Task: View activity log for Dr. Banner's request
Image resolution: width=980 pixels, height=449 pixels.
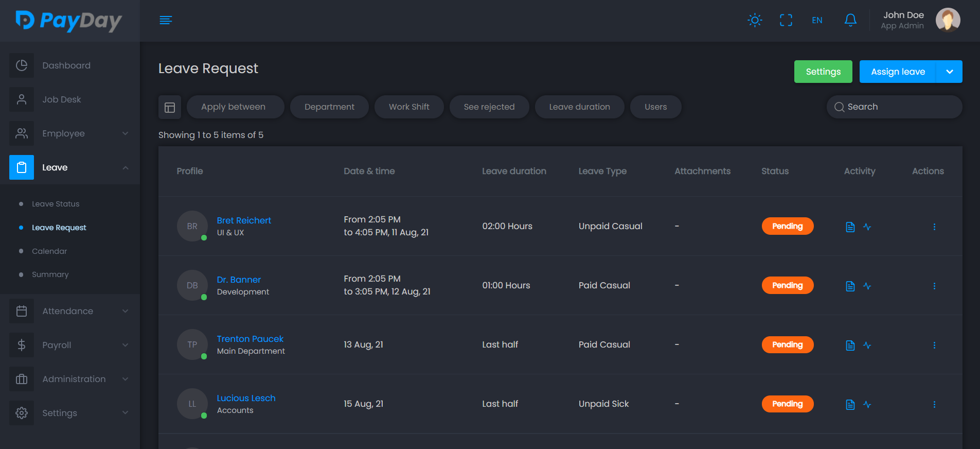Action: (x=867, y=286)
